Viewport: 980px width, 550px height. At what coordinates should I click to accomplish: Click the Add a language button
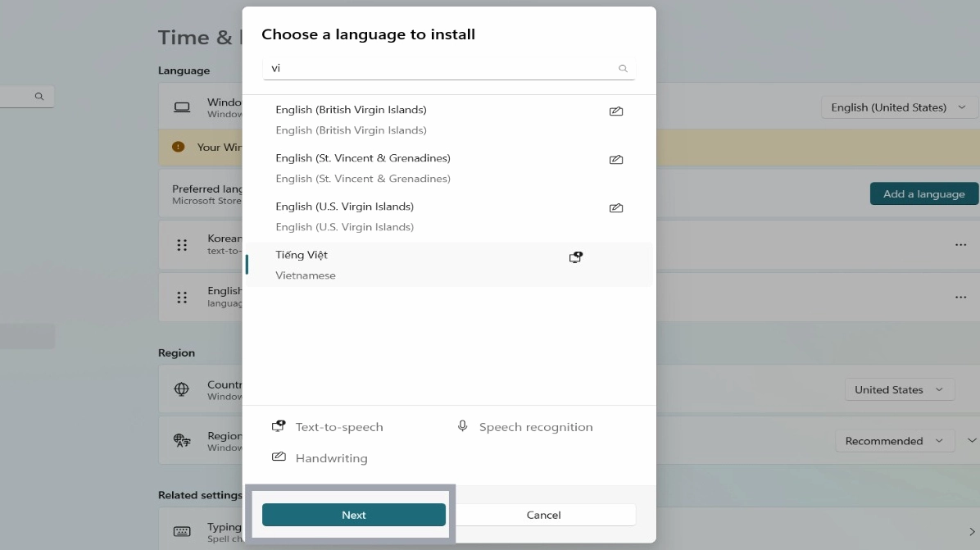[923, 194]
